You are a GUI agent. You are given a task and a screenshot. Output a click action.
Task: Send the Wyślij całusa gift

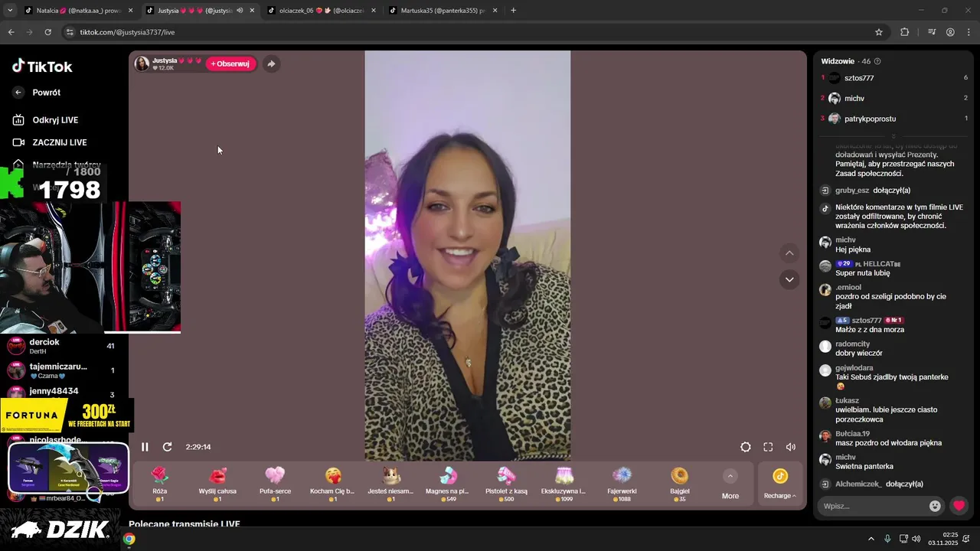217,483
